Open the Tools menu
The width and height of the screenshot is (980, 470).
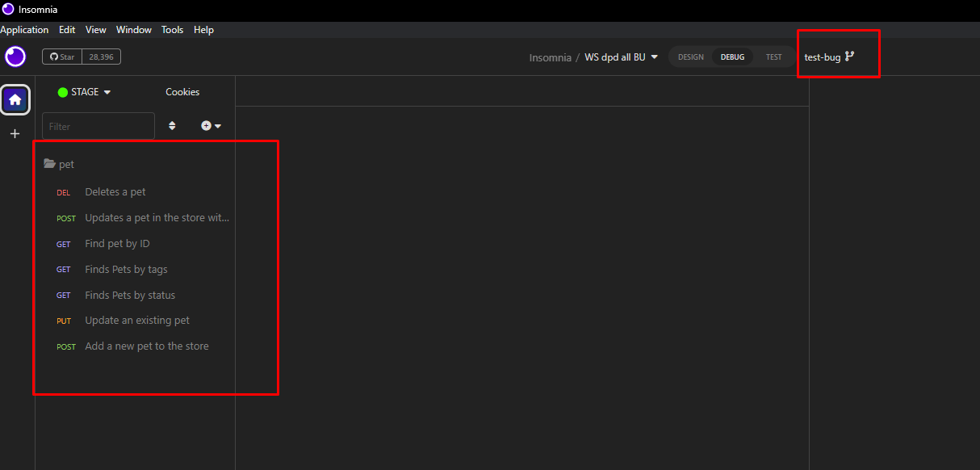(172, 30)
